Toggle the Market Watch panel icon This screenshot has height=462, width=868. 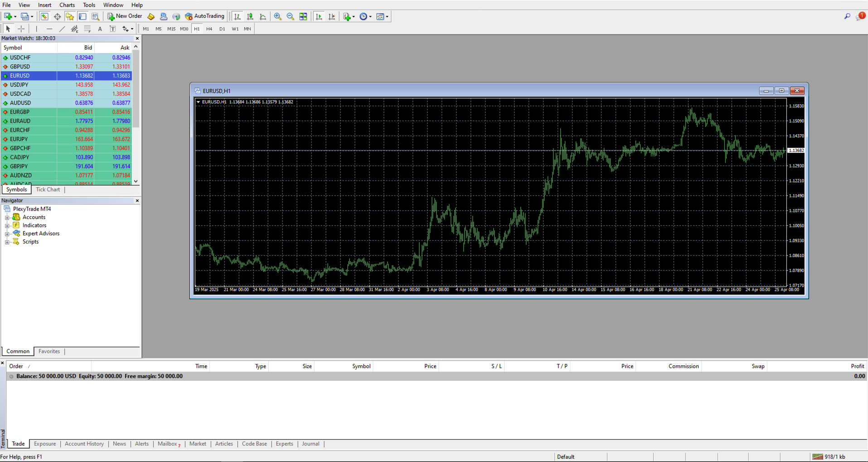[44, 16]
